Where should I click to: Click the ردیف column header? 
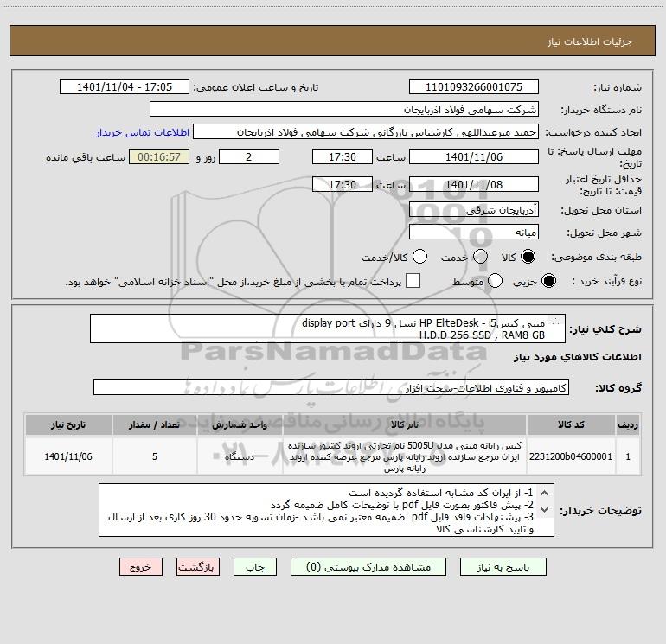pos(628,425)
